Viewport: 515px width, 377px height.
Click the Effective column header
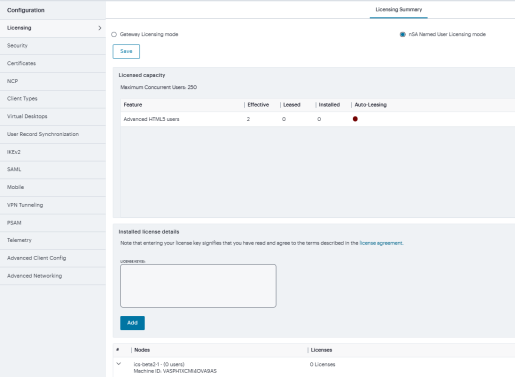258,105
